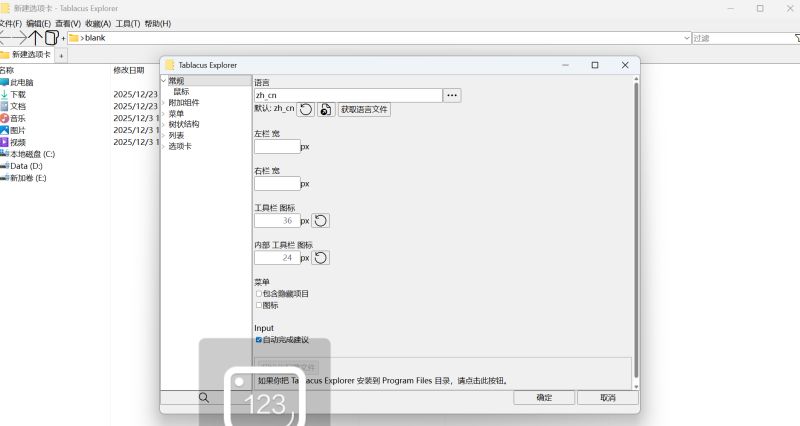Click the 下载 download arrow icon

5,94
